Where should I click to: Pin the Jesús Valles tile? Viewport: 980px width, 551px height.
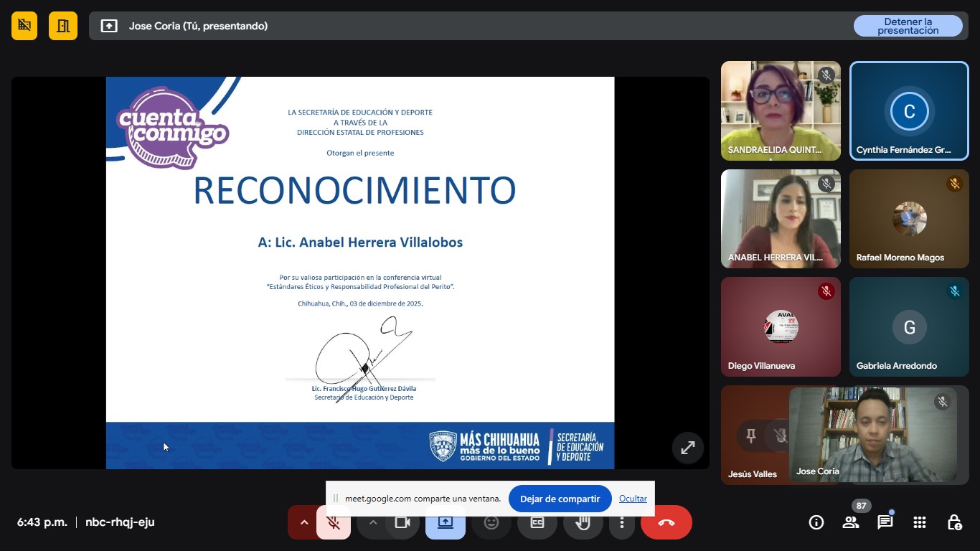click(x=751, y=435)
